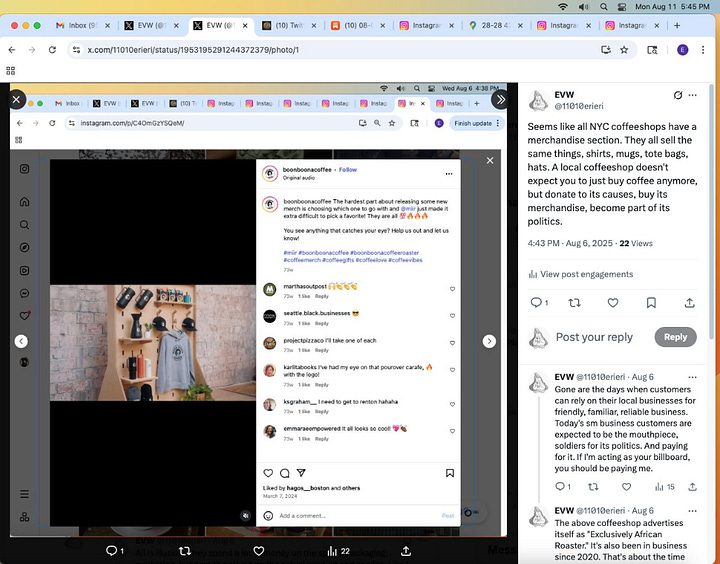Click the Chrome side panel search icon

[x=652, y=50]
